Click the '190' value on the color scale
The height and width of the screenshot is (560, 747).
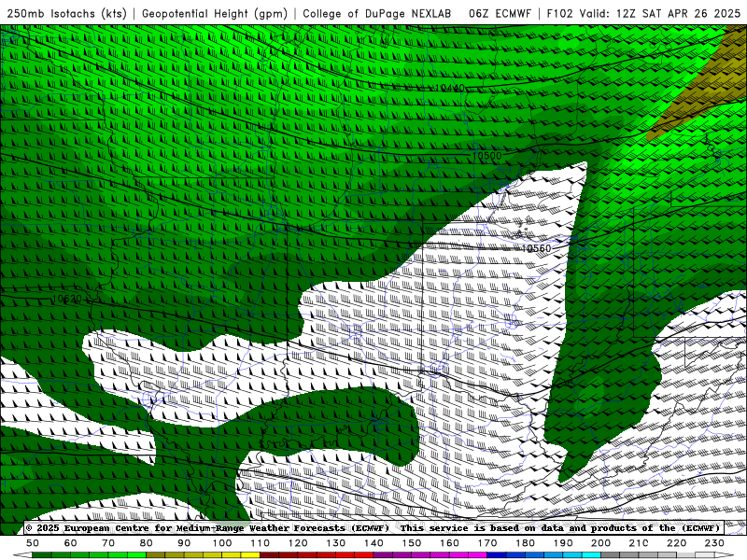(563, 543)
